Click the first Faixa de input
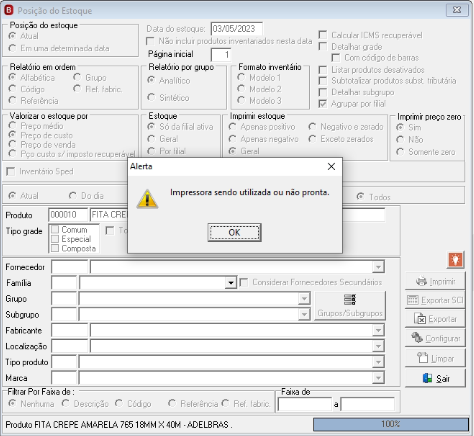Viewport: 474px width, 436px height. point(305,404)
